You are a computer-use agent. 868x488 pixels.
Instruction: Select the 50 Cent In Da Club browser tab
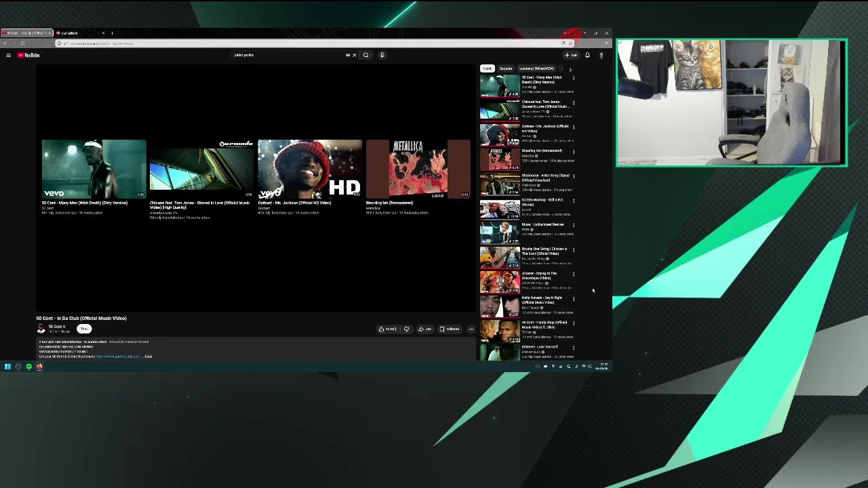pos(26,33)
